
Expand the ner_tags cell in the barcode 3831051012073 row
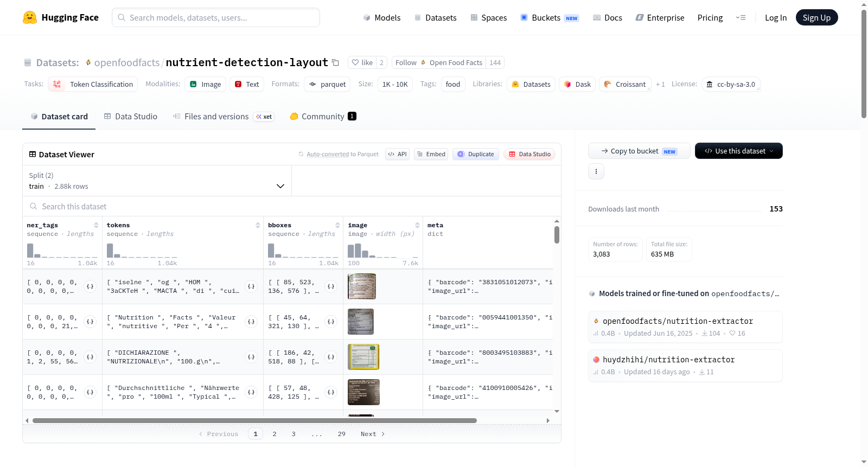coord(90,286)
